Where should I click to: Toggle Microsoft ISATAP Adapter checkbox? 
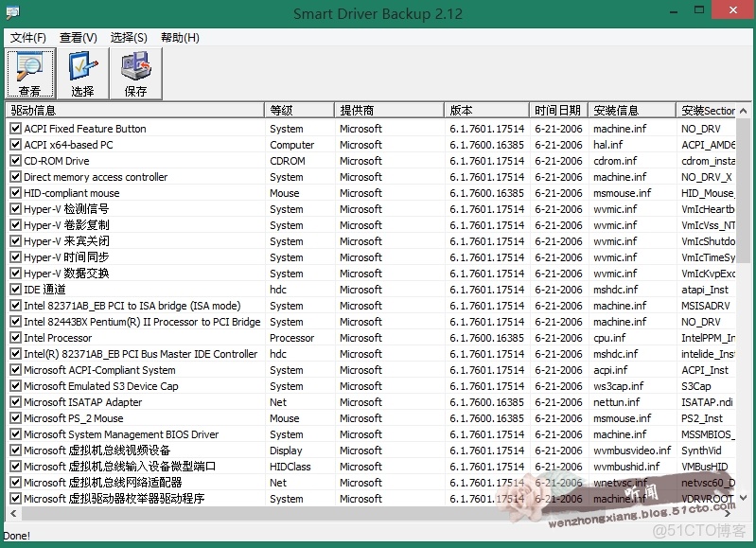[x=15, y=402]
